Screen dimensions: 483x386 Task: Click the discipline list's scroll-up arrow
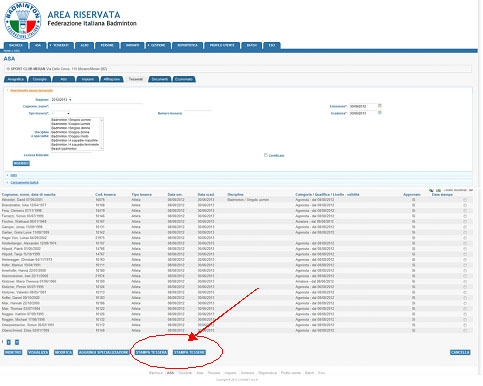click(102, 120)
